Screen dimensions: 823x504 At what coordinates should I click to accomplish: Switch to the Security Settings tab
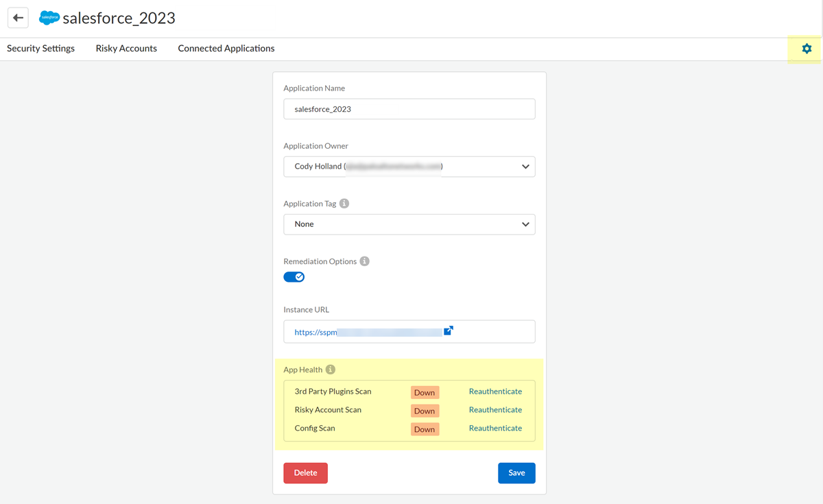[x=41, y=49]
